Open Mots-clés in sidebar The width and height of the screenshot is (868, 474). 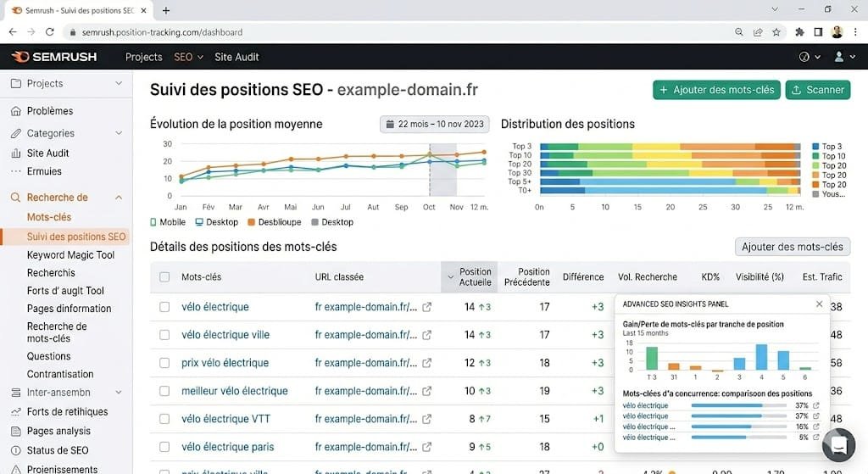click(48, 217)
